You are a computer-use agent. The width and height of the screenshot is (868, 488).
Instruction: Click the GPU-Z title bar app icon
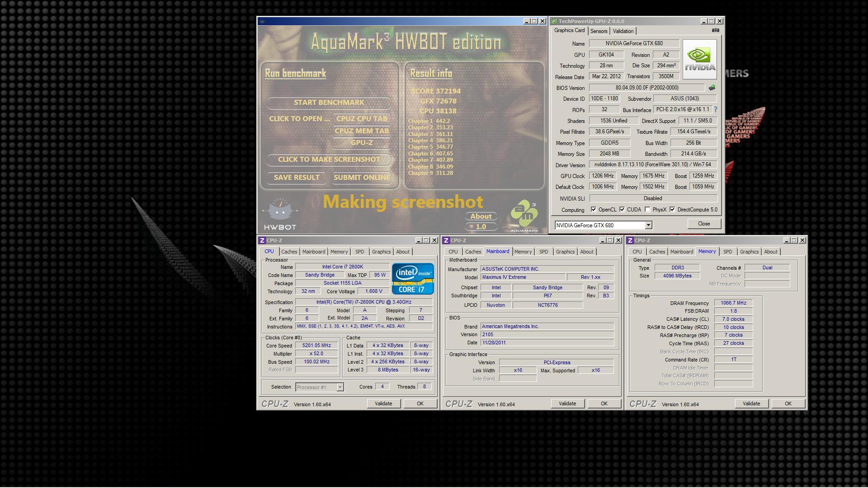[x=554, y=21]
